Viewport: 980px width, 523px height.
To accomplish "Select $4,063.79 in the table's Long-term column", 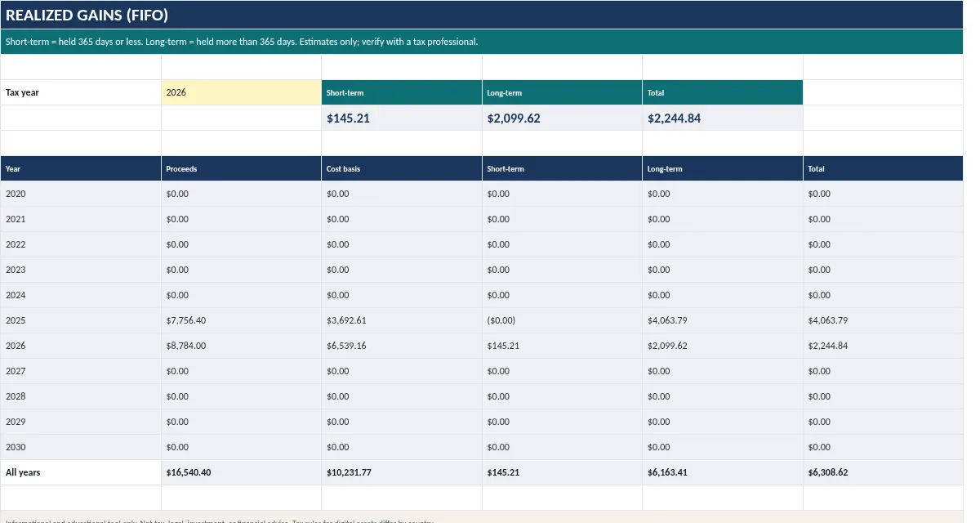I will tap(723, 320).
